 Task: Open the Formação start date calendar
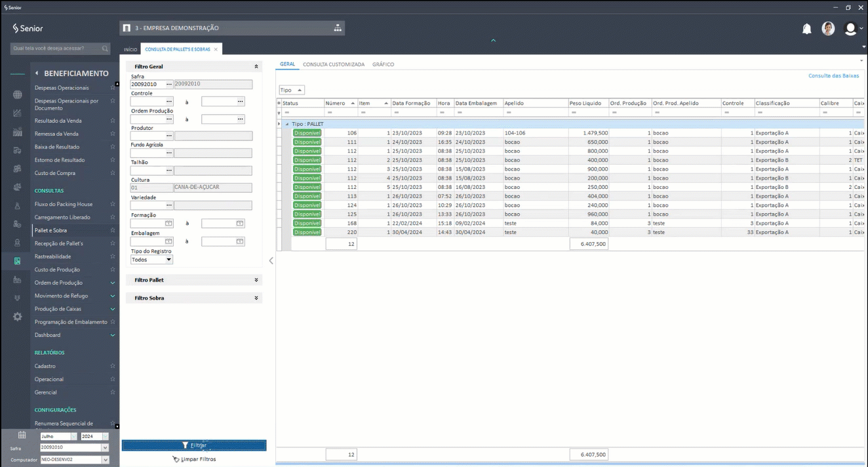click(168, 224)
